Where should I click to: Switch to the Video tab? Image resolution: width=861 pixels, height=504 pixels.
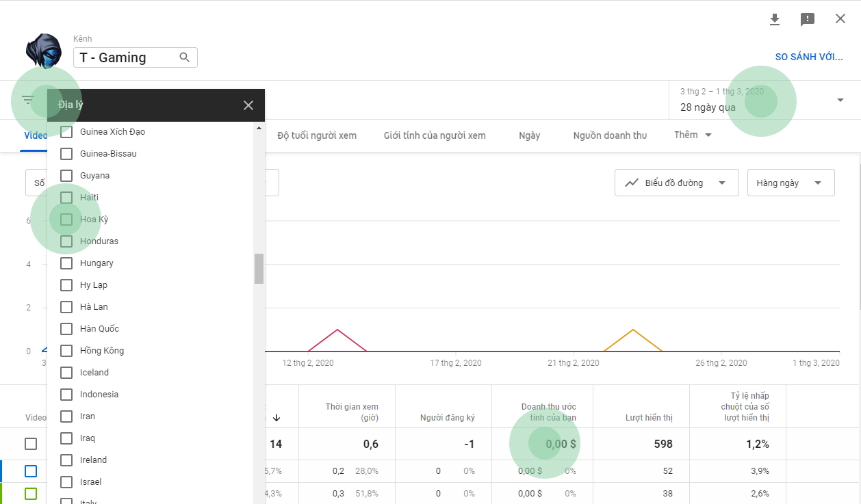[x=36, y=135]
